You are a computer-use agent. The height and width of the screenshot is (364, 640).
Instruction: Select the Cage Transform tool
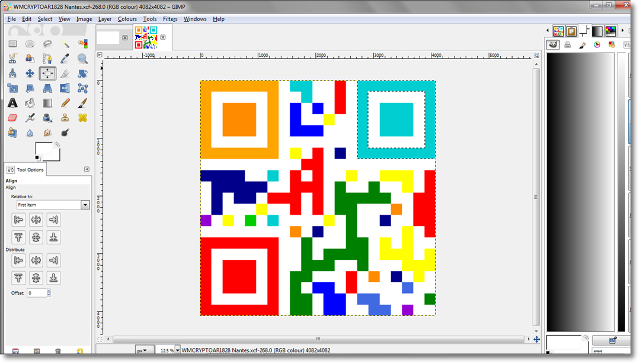82,88
